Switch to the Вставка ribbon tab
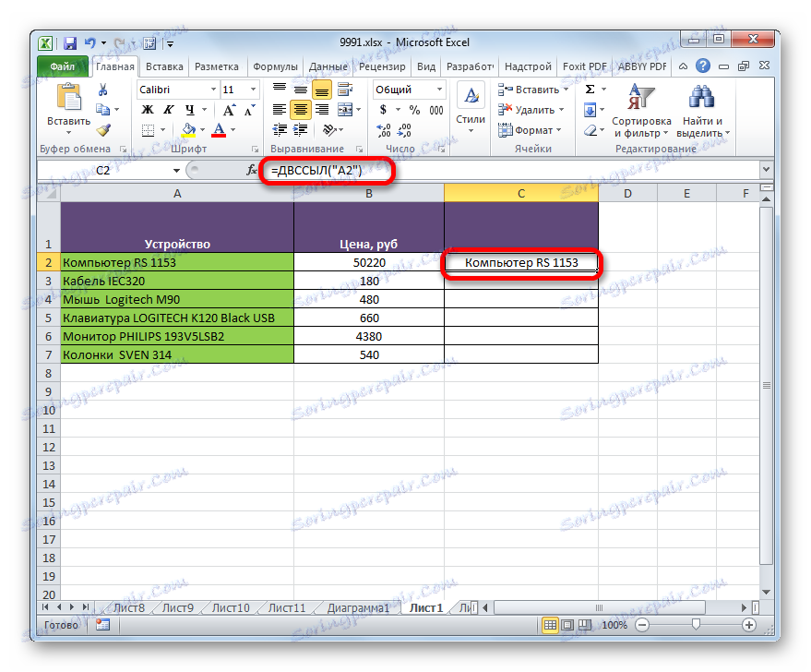 164,66
